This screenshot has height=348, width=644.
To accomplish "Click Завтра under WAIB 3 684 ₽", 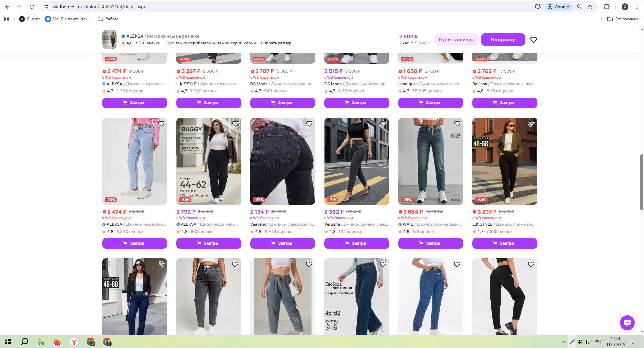I will [431, 243].
